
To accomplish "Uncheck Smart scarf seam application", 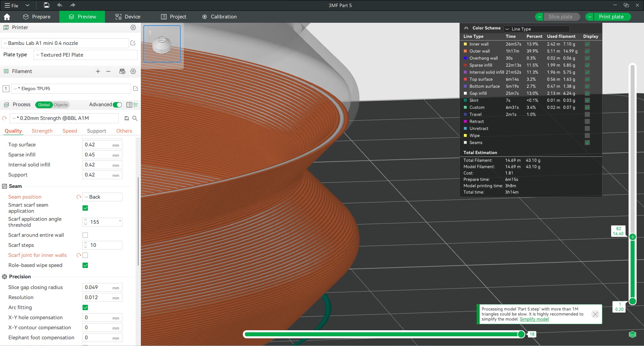I will [85, 208].
